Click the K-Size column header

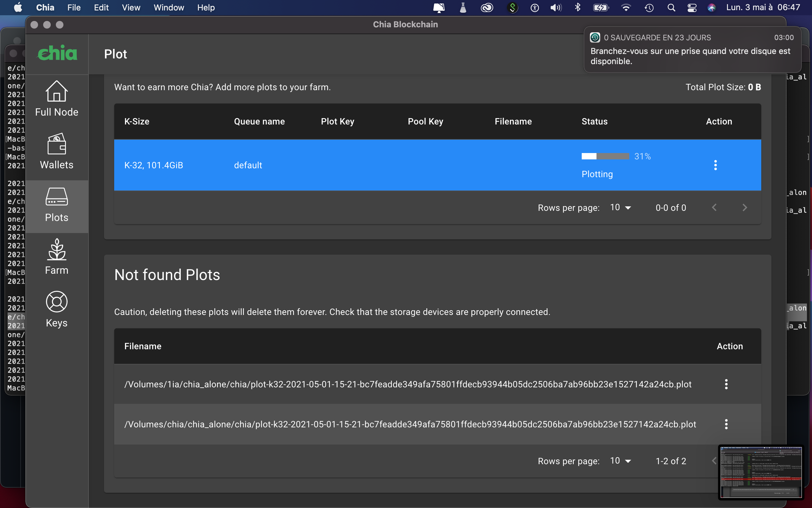[137, 121]
